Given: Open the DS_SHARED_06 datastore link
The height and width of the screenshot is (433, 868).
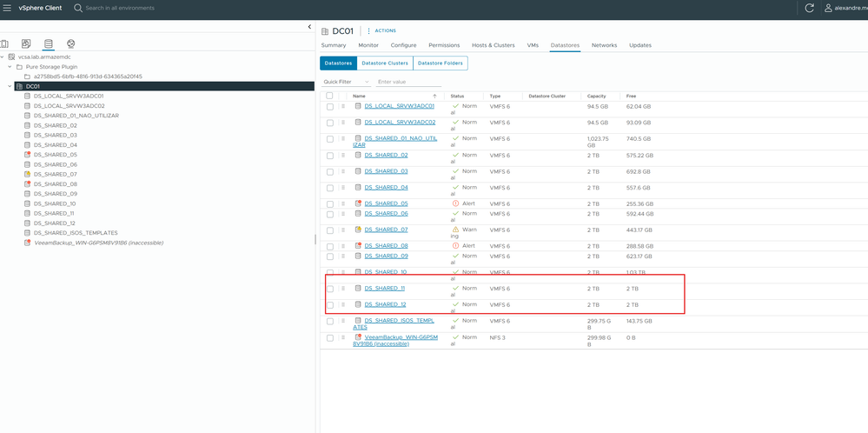Looking at the screenshot, I should 387,213.
